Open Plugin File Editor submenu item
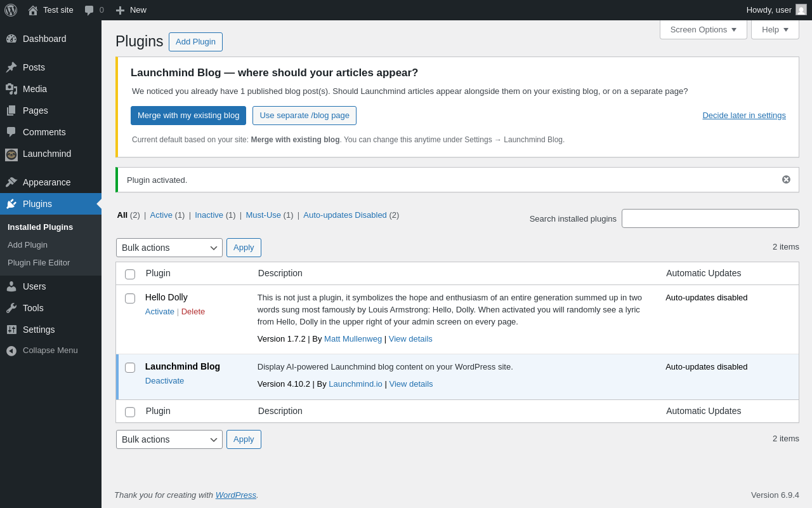Screen dimensions: 812x508 coord(39,263)
